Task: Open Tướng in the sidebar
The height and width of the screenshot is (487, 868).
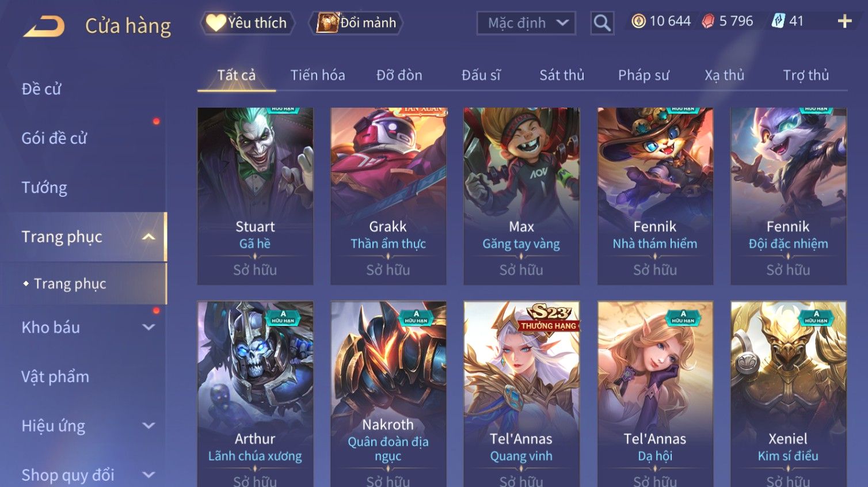Action: (x=44, y=188)
